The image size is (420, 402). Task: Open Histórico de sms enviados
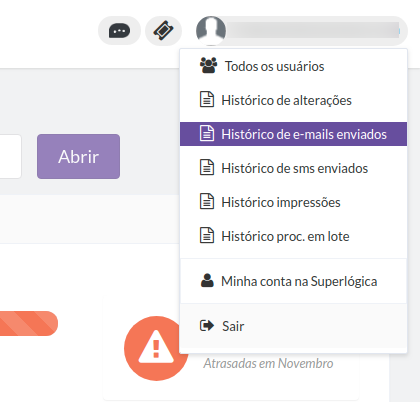[293, 168]
